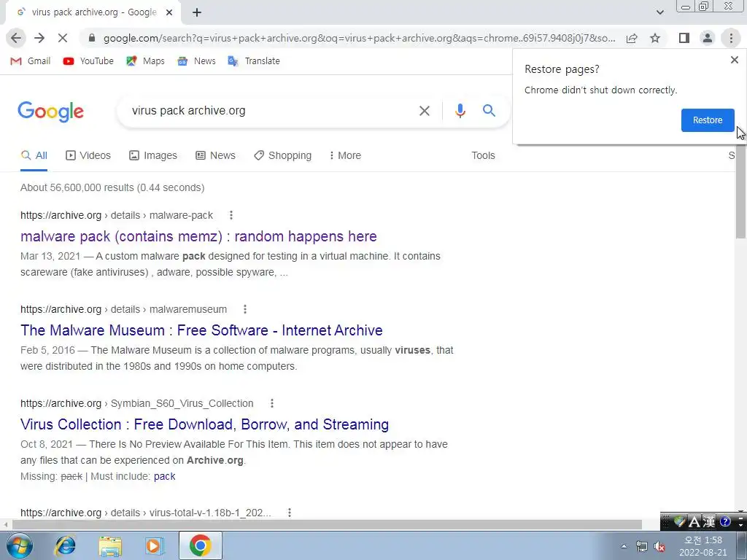Clear the search query with X

tap(424, 111)
